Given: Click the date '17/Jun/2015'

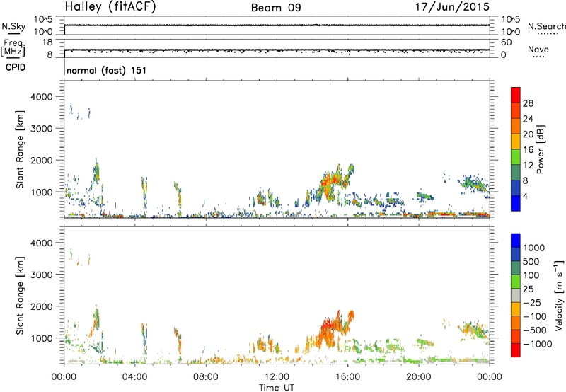Looking at the screenshot, I should pyautogui.click(x=452, y=7).
